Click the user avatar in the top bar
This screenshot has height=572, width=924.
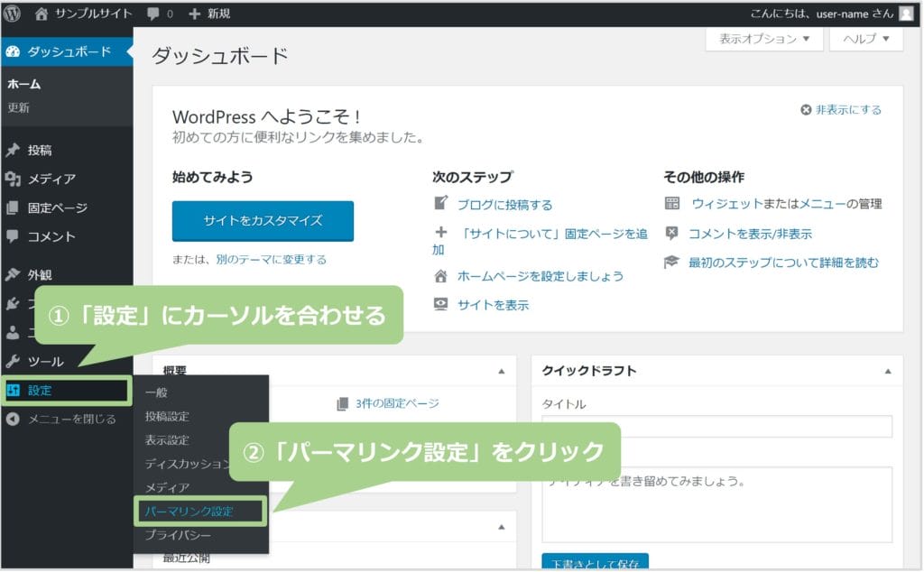pyautogui.click(x=905, y=14)
